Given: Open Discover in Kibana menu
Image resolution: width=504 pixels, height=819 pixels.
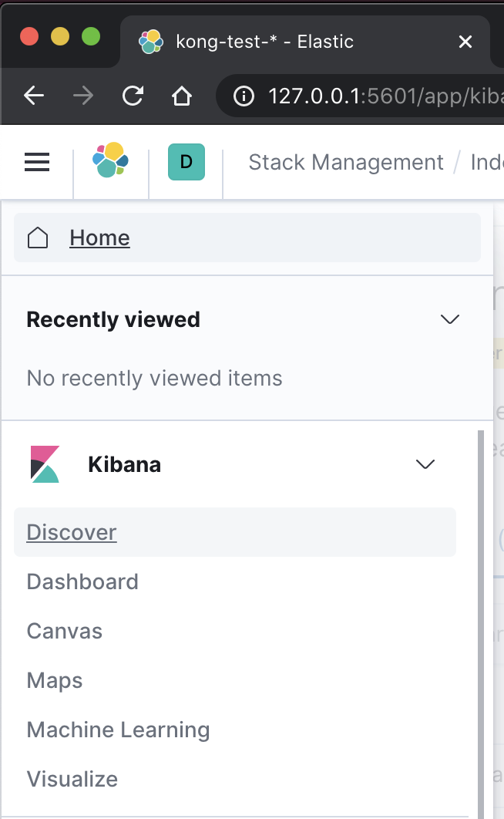Looking at the screenshot, I should 72,532.
